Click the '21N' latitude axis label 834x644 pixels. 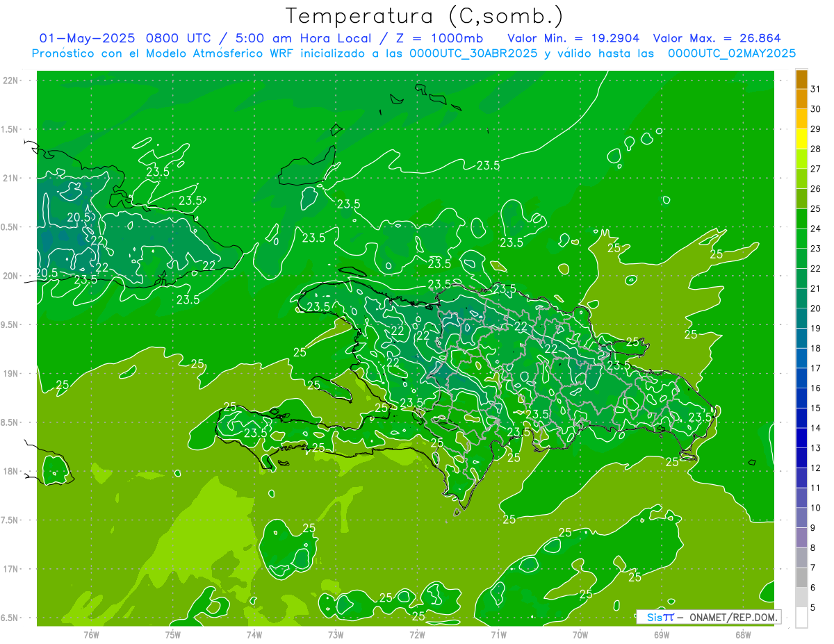coord(11,178)
